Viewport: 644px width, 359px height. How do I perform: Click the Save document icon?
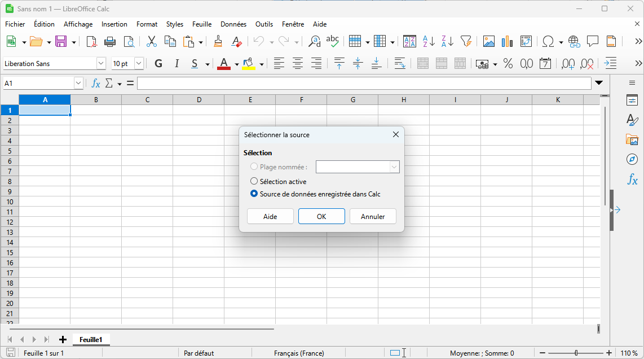click(x=60, y=41)
